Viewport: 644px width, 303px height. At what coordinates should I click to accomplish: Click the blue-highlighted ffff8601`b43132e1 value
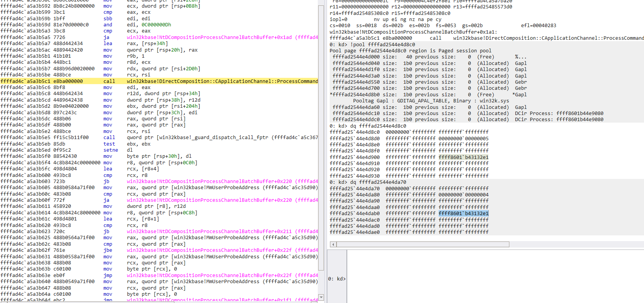[463, 214]
